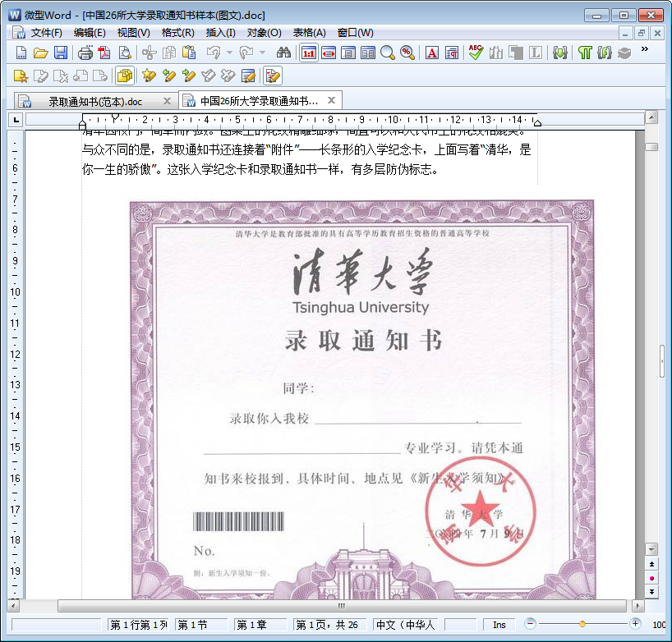Click the horizontal scrollbar thumb
The width and height of the screenshot is (672, 642).
(342, 606)
